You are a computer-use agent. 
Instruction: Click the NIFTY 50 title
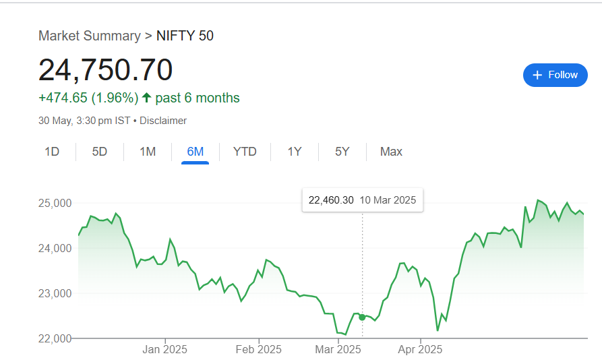185,36
